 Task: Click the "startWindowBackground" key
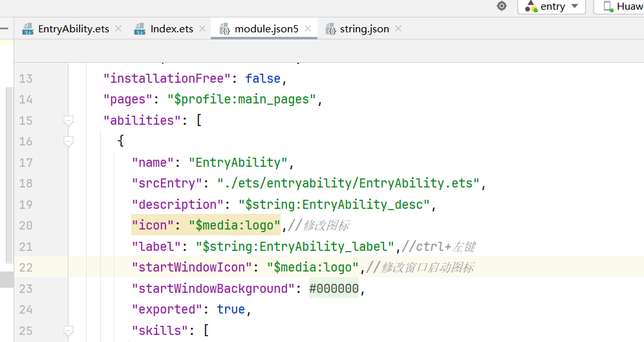point(213,288)
